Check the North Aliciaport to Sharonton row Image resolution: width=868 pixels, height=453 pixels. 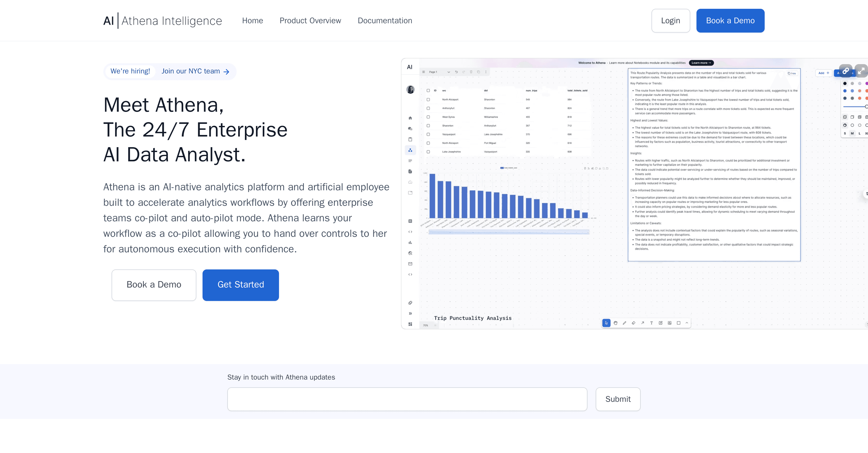429,100
